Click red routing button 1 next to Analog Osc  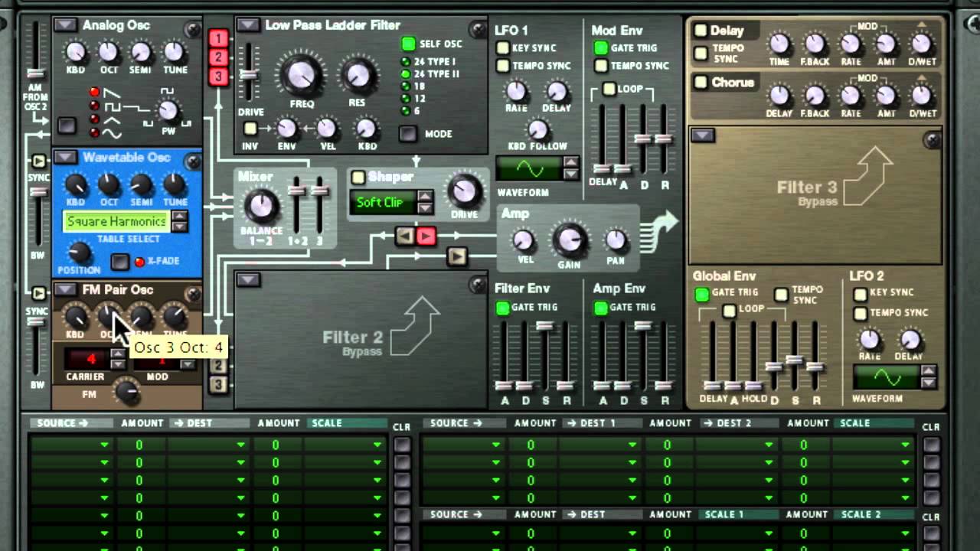219,38
